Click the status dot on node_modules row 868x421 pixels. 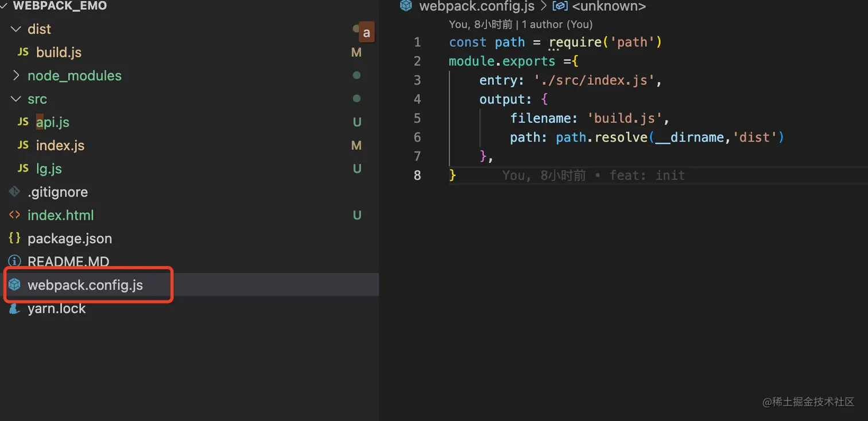click(356, 75)
